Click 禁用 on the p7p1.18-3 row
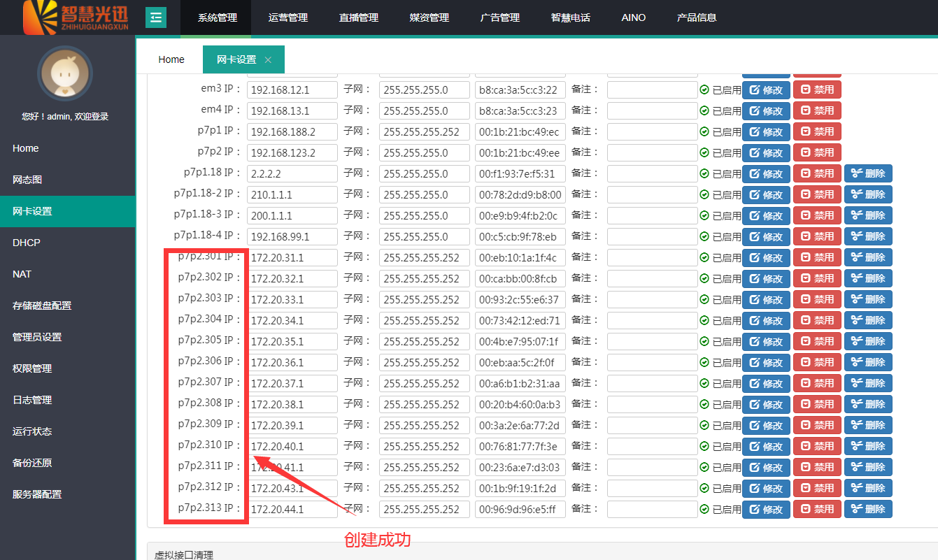This screenshot has width=938, height=560. (x=817, y=216)
